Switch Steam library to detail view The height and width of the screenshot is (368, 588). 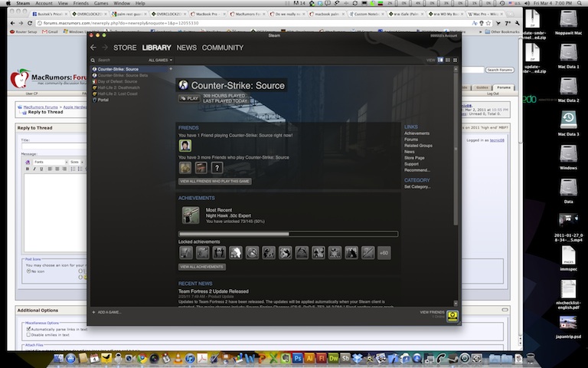(x=440, y=60)
